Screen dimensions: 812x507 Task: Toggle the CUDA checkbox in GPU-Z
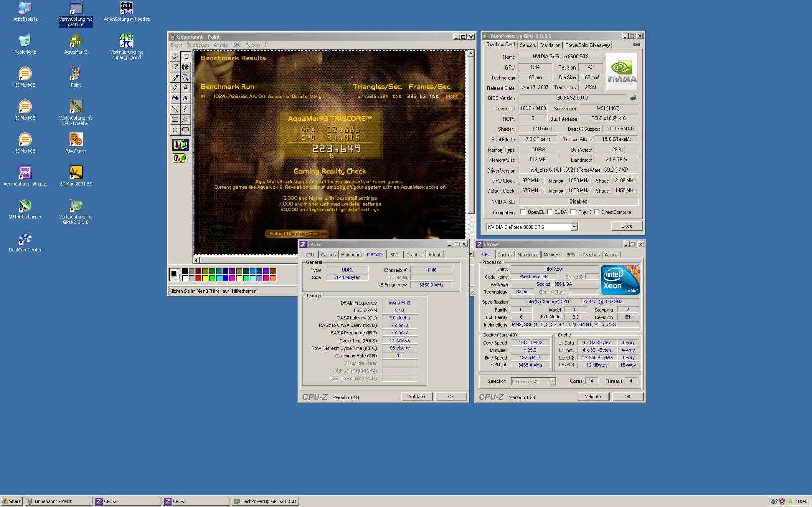pyautogui.click(x=549, y=212)
